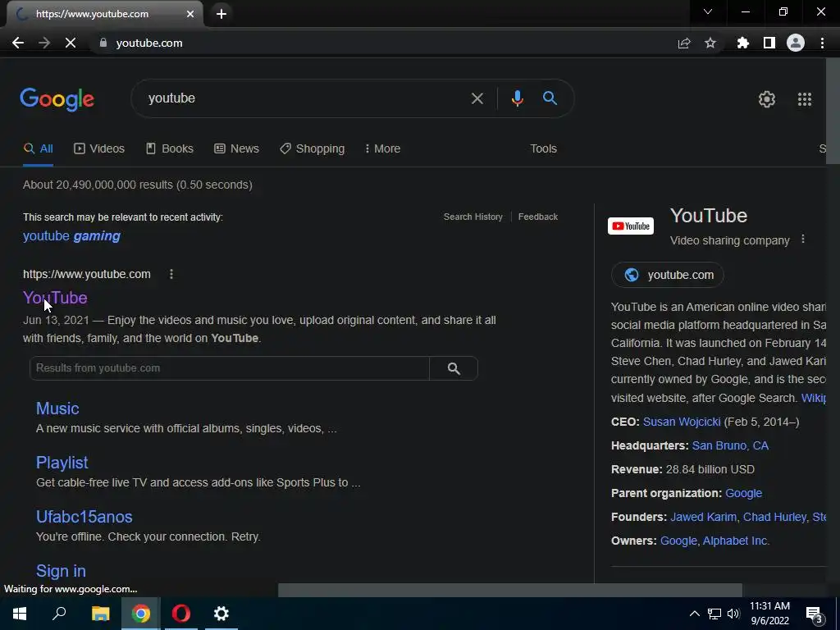840x630 pixels.
Task: Open a new tab with plus button
Action: 221,14
